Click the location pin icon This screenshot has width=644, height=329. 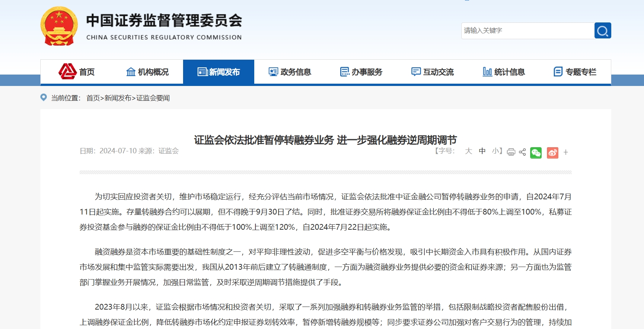[x=44, y=98]
